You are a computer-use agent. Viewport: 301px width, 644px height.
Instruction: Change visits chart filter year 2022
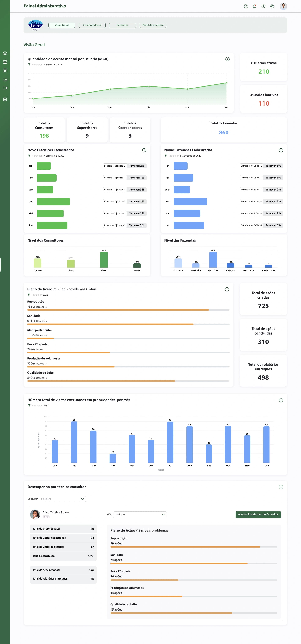46,405
